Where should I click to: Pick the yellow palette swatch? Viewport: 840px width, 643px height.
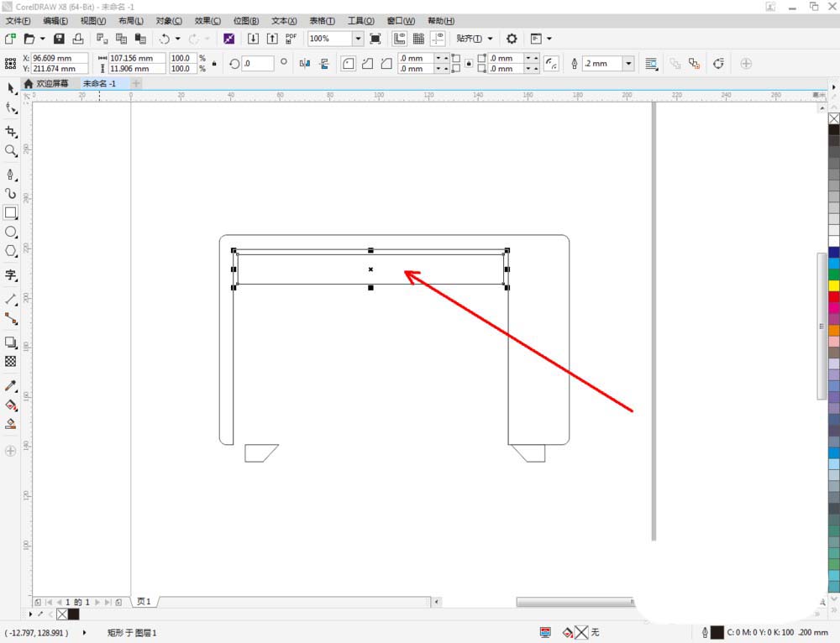point(834,286)
